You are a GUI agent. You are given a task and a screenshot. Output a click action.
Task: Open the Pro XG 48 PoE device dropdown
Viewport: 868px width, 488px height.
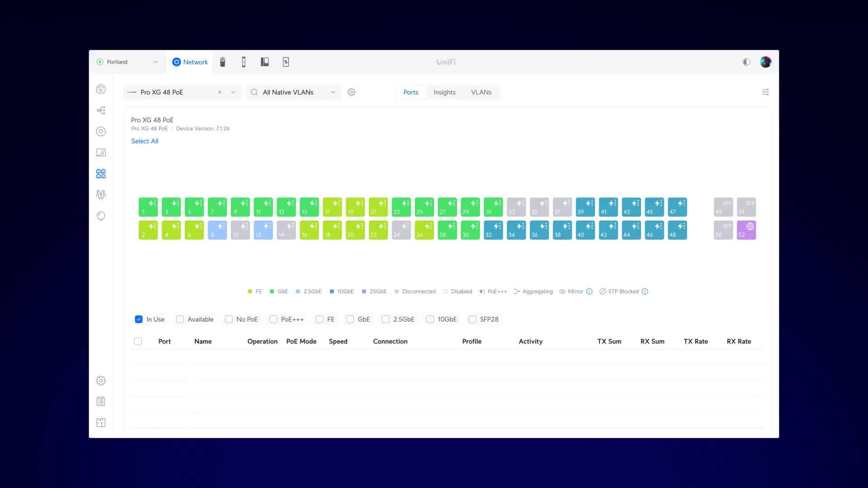pos(233,92)
